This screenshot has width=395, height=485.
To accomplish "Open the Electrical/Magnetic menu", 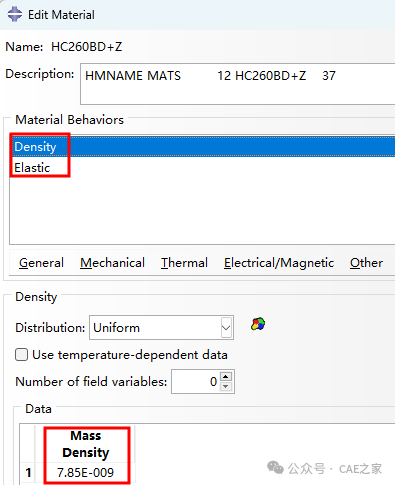I will pos(279,263).
